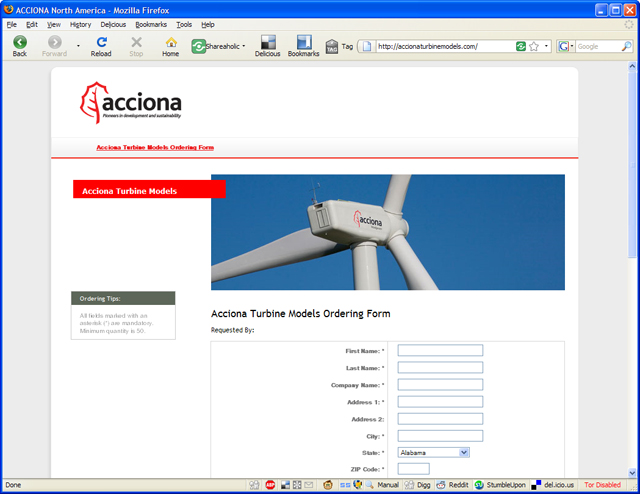The width and height of the screenshot is (640, 494).
Task: Click the City input field
Action: point(440,436)
